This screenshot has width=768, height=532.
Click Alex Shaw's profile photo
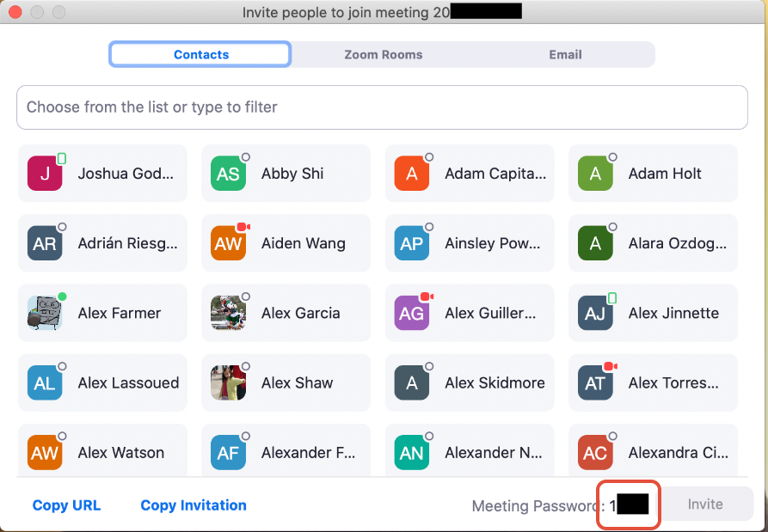[x=228, y=382]
